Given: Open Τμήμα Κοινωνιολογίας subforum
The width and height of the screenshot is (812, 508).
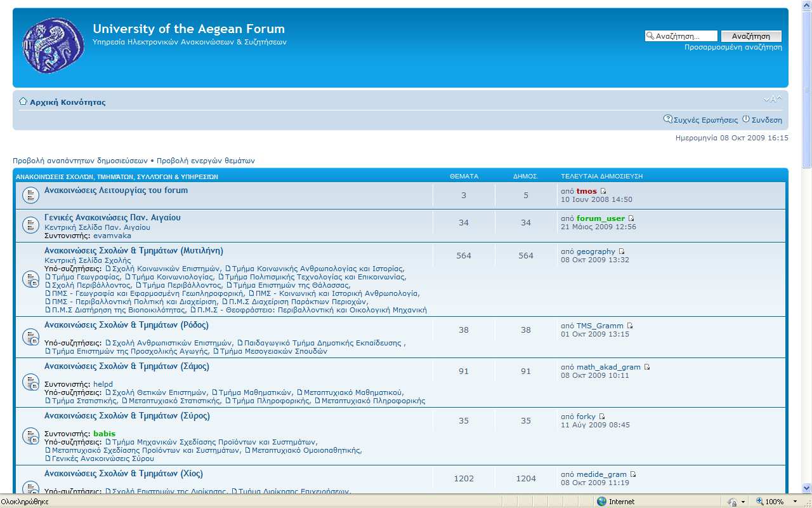Looking at the screenshot, I should coord(173,277).
